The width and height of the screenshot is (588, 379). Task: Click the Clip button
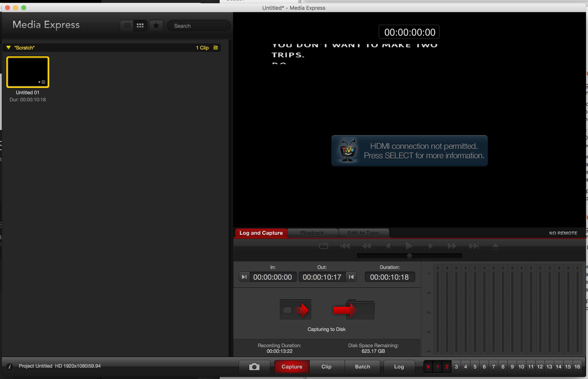point(327,367)
